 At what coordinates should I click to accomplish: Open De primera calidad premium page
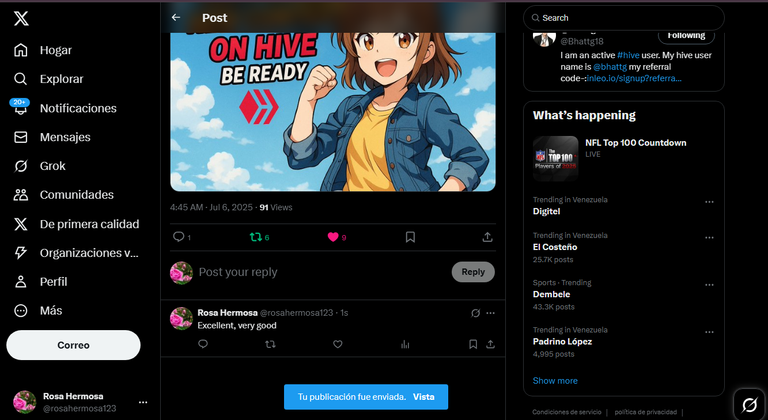tap(76, 224)
